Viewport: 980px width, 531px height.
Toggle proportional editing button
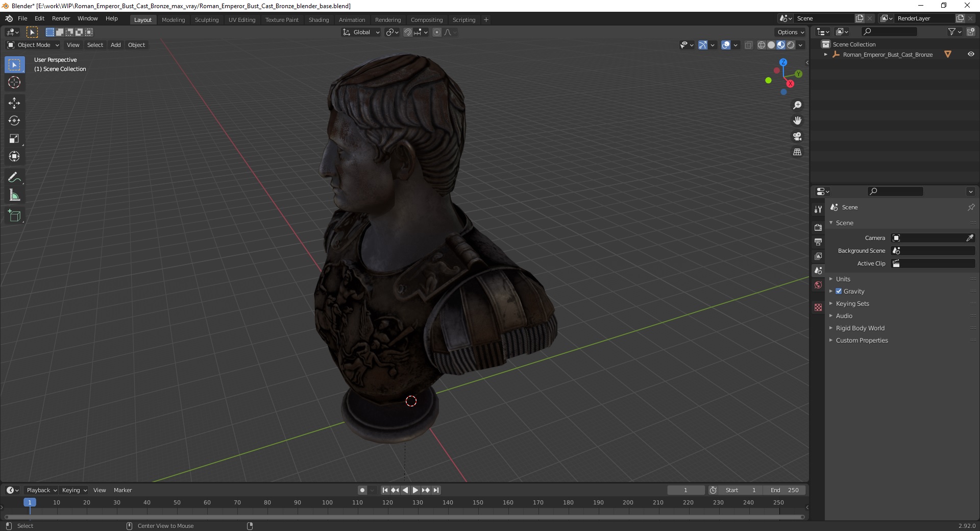pyautogui.click(x=437, y=32)
